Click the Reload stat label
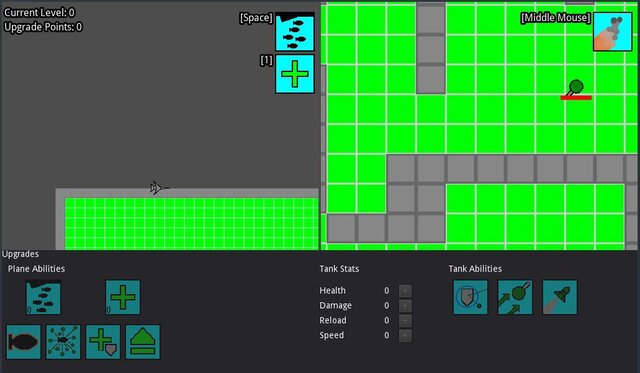The width and height of the screenshot is (640, 373). tap(333, 320)
